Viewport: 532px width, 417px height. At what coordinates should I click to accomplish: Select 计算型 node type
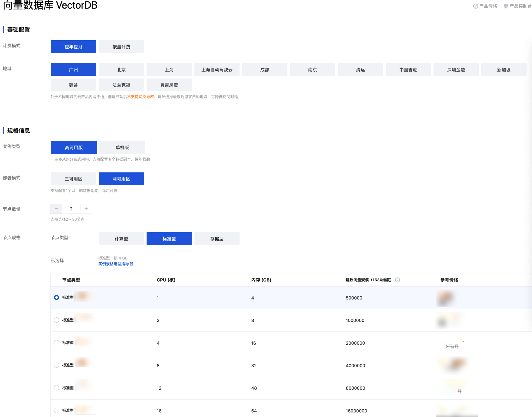[x=121, y=239]
